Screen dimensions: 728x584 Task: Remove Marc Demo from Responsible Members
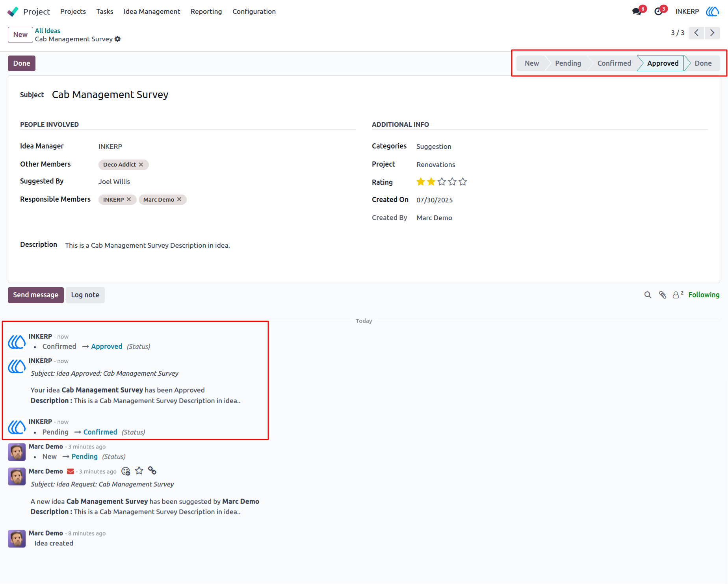tap(179, 200)
